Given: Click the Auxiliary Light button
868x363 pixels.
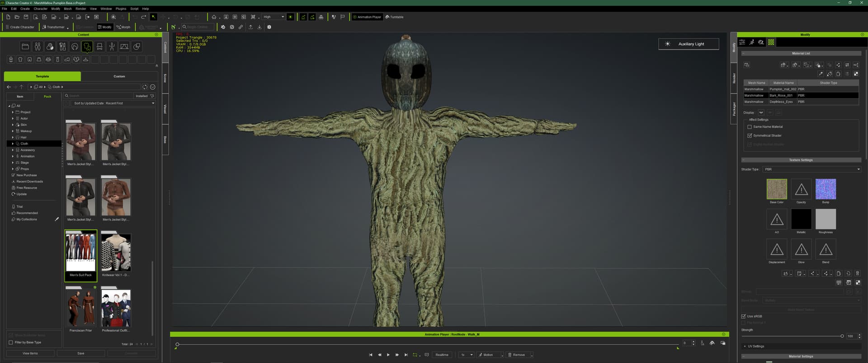Looking at the screenshot, I should click(689, 44).
